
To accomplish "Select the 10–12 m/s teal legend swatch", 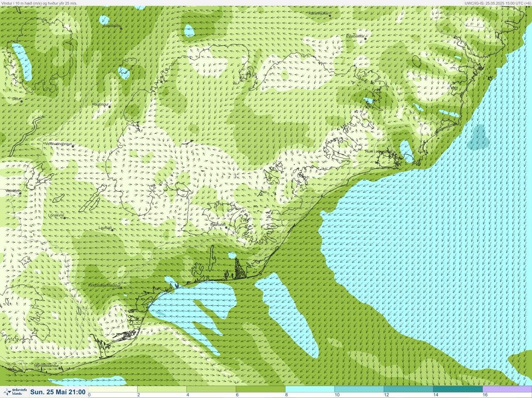I will [x=359, y=389].
